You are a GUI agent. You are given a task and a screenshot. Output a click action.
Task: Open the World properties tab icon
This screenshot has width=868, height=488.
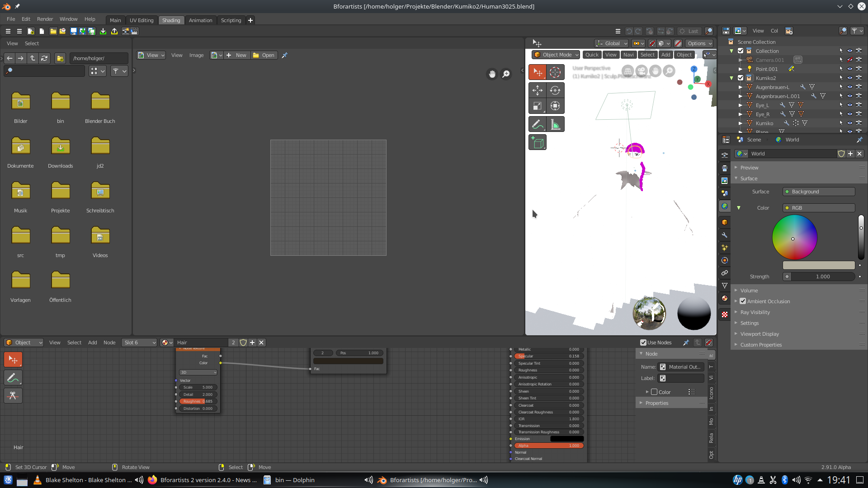point(725,206)
